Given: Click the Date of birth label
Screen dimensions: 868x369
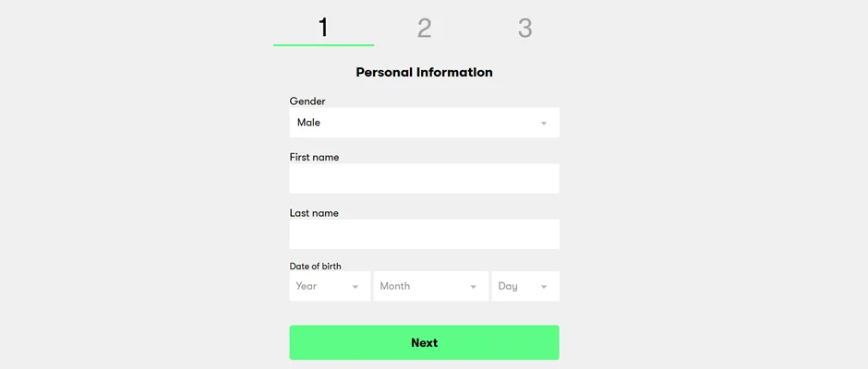Looking at the screenshot, I should 315,267.
